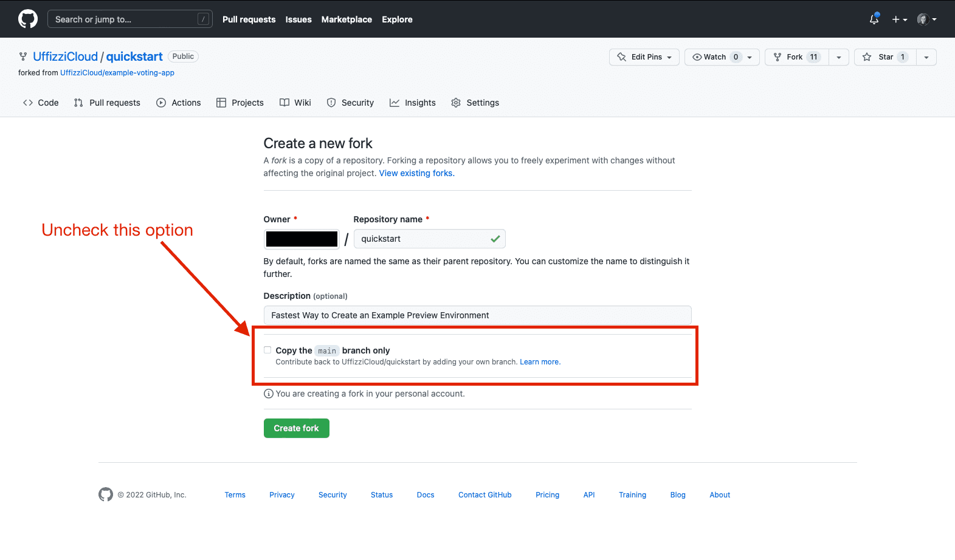Open the Owner selector dropdown
Viewport: 955px width, 560px height.
302,239
